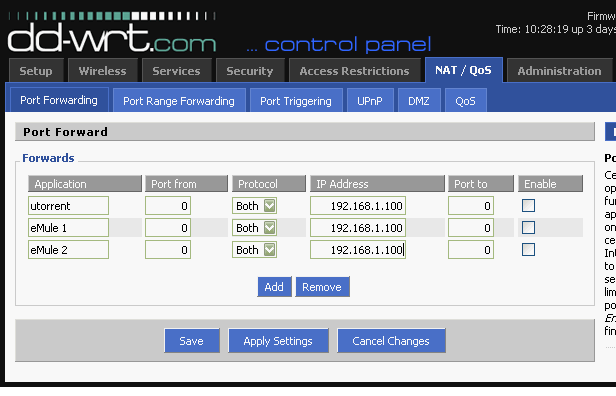Image resolution: width=616 pixels, height=396 pixels.
Task: Open Protocol dropdown for utorrent row
Action: point(254,205)
